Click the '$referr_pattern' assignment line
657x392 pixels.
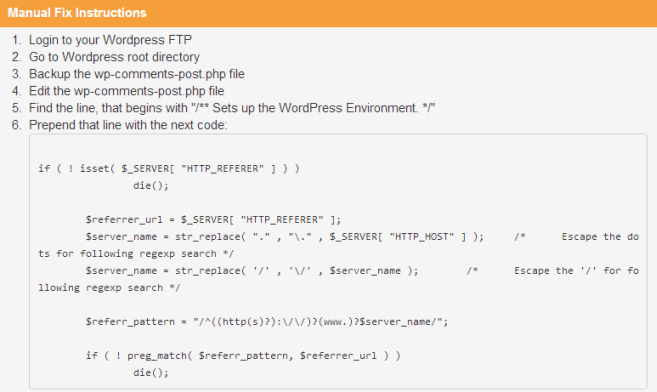267,322
